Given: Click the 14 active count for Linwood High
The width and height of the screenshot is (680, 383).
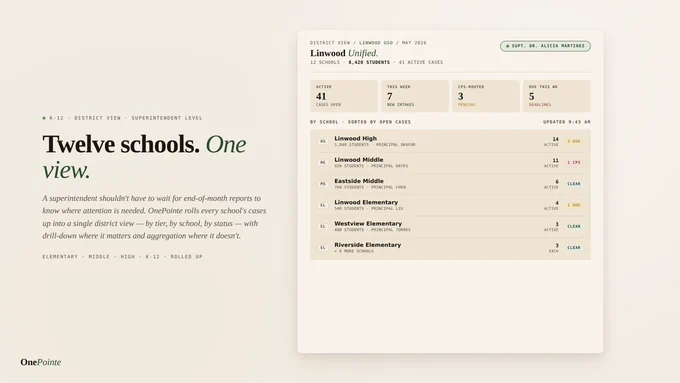Looking at the screenshot, I should click(x=552, y=141).
